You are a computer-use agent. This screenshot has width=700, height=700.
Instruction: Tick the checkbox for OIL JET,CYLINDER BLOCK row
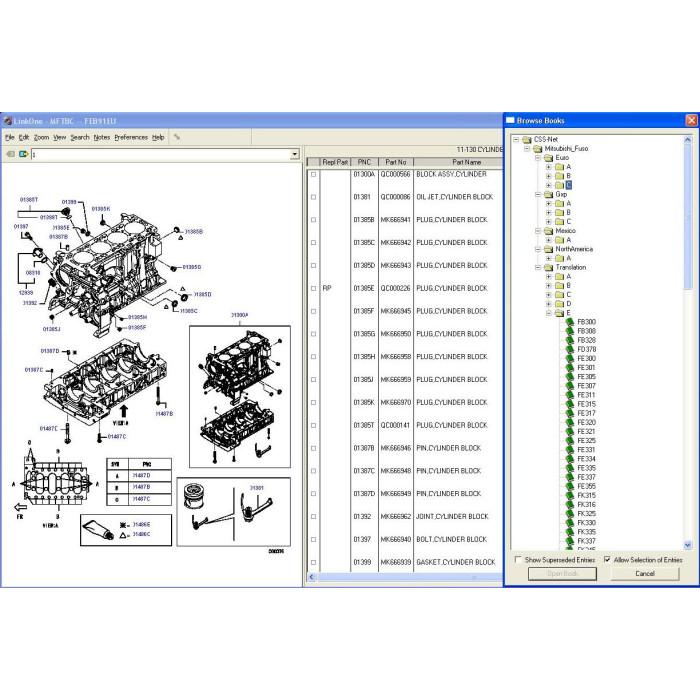[x=313, y=197]
